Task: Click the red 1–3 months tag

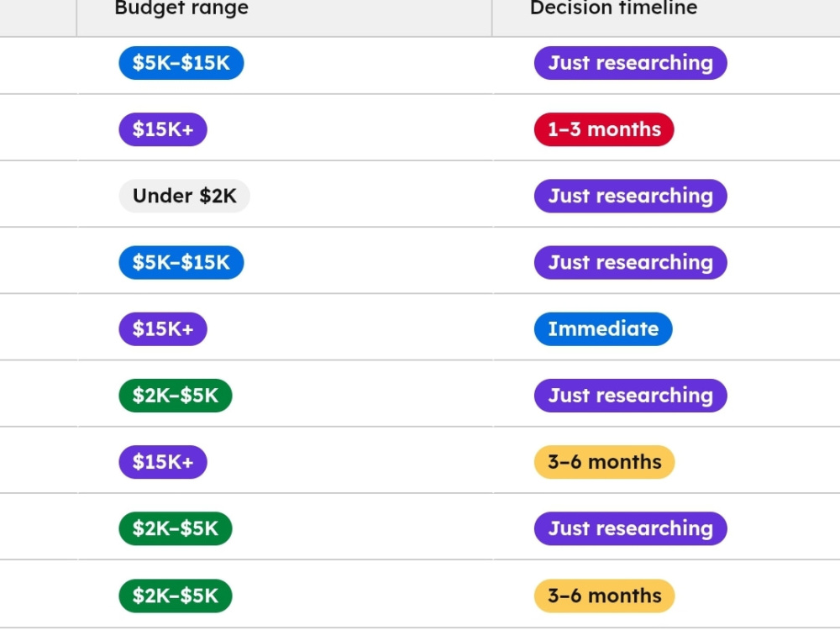Action: (x=604, y=129)
